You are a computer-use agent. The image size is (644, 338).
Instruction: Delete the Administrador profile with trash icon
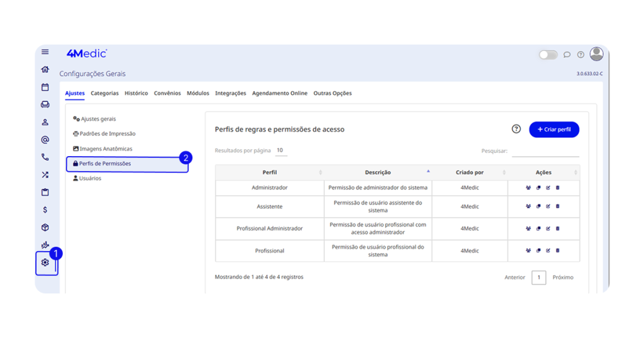pyautogui.click(x=558, y=188)
